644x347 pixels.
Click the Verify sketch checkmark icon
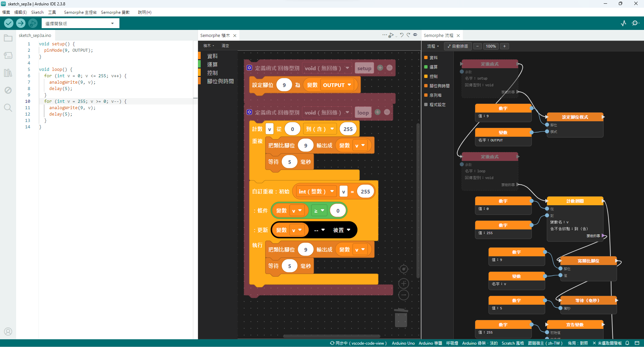(x=9, y=23)
